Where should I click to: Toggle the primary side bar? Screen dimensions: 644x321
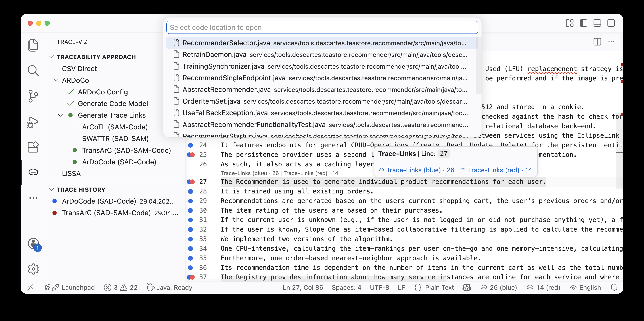click(x=584, y=23)
